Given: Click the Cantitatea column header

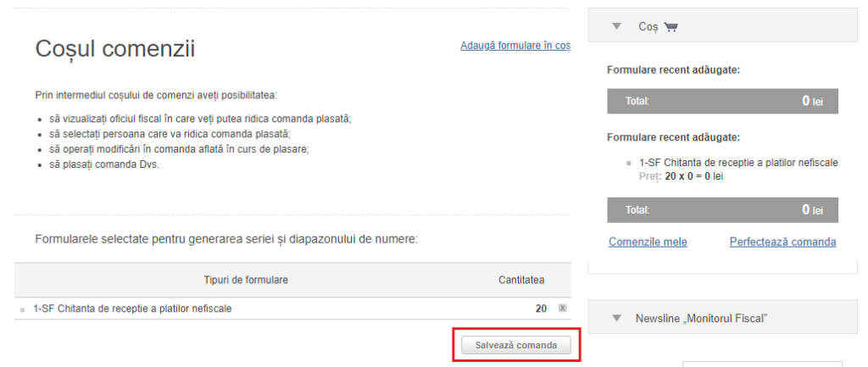Looking at the screenshot, I should pyautogui.click(x=521, y=280).
